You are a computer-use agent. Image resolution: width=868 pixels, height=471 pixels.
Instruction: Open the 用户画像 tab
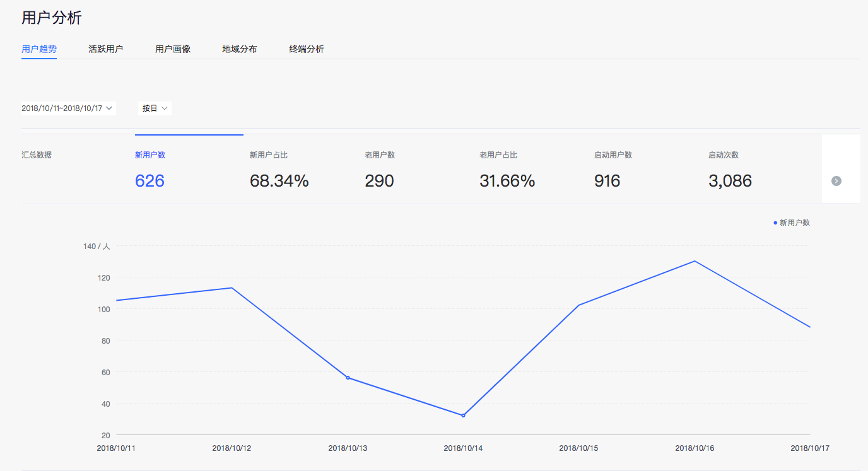coord(173,49)
